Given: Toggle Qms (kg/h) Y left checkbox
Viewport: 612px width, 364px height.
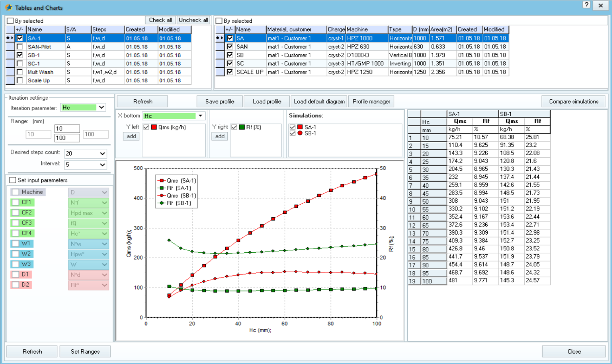Looking at the screenshot, I should click(x=146, y=127).
